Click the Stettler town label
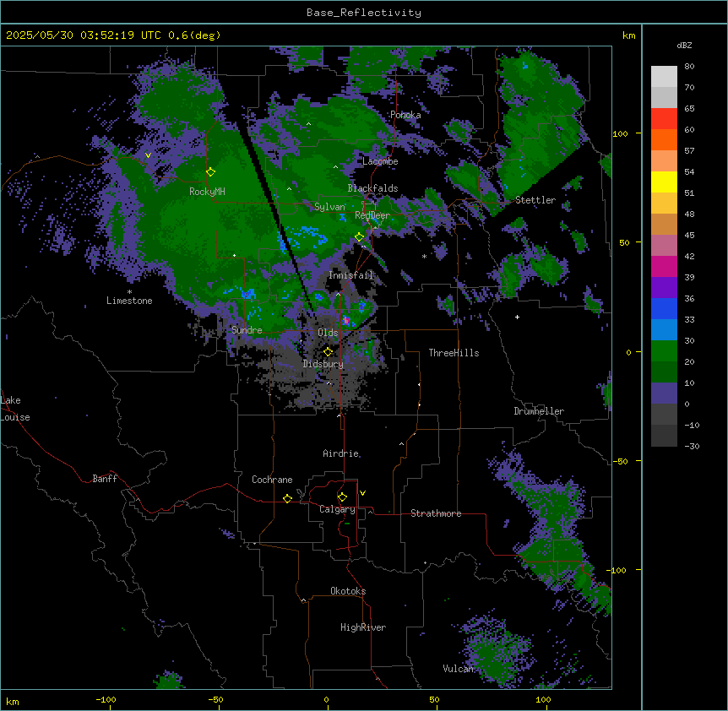Image resolution: width=728 pixels, height=711 pixels. click(x=535, y=200)
